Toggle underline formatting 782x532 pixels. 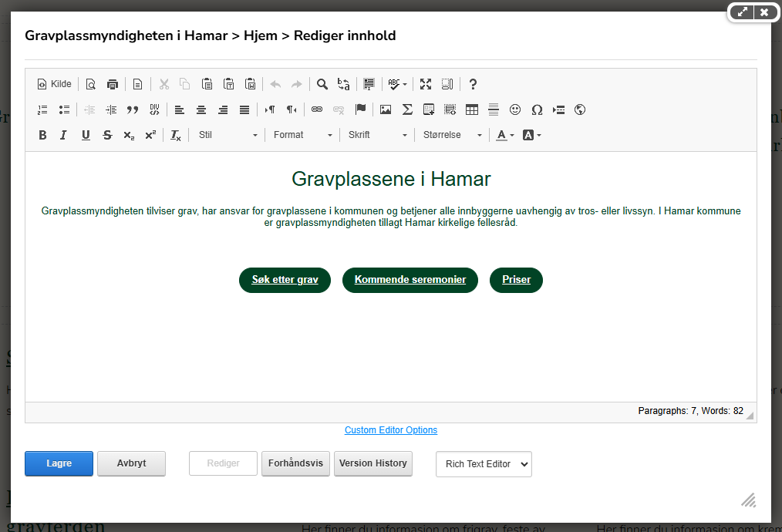coord(86,135)
